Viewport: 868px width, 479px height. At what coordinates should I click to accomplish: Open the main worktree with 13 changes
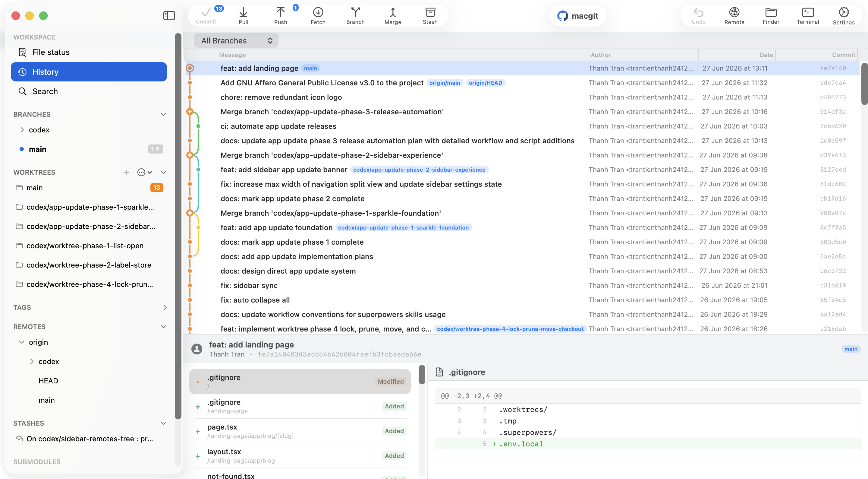(x=89, y=188)
